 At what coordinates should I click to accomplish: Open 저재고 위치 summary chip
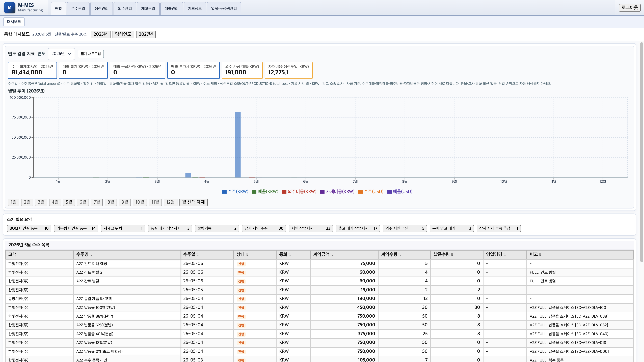click(123, 228)
